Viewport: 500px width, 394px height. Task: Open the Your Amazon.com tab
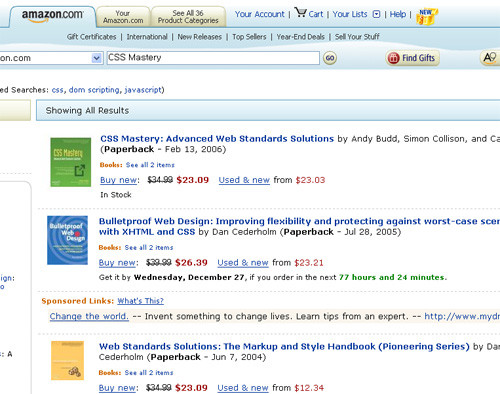[x=123, y=17]
